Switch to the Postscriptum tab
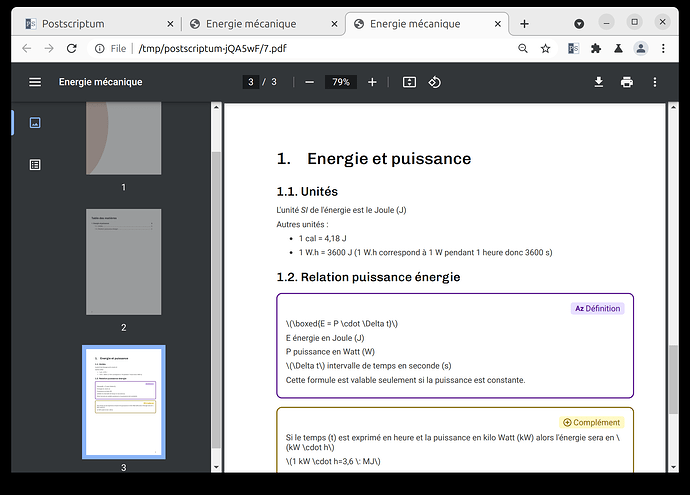Screen dimensions: 690x495 tap(97, 24)
